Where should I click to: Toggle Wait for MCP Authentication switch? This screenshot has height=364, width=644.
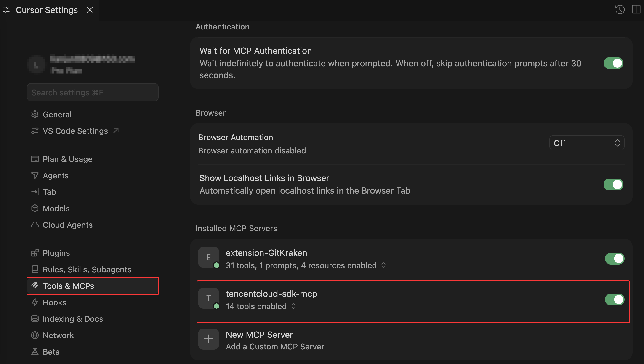click(614, 63)
